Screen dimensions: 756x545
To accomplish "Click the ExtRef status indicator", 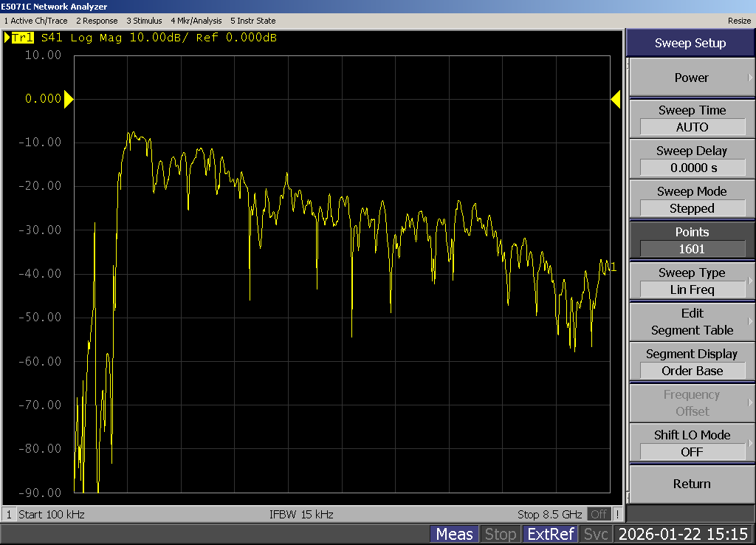I will click(x=550, y=534).
